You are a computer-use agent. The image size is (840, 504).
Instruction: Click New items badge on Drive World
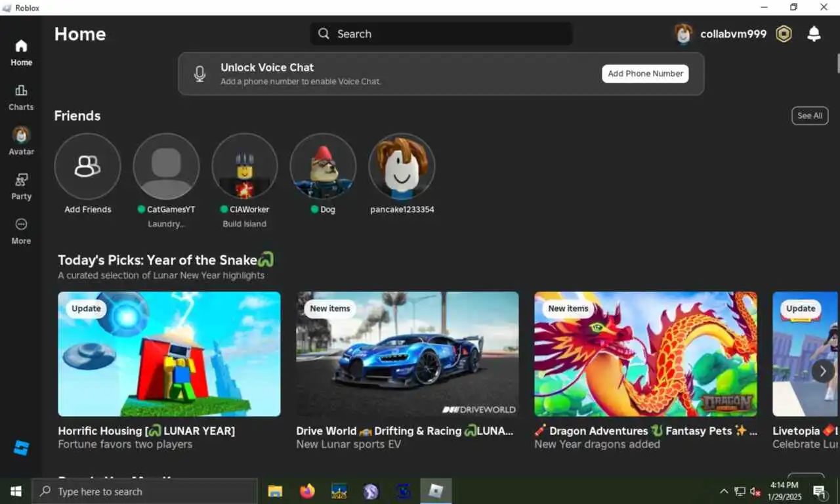pyautogui.click(x=330, y=308)
